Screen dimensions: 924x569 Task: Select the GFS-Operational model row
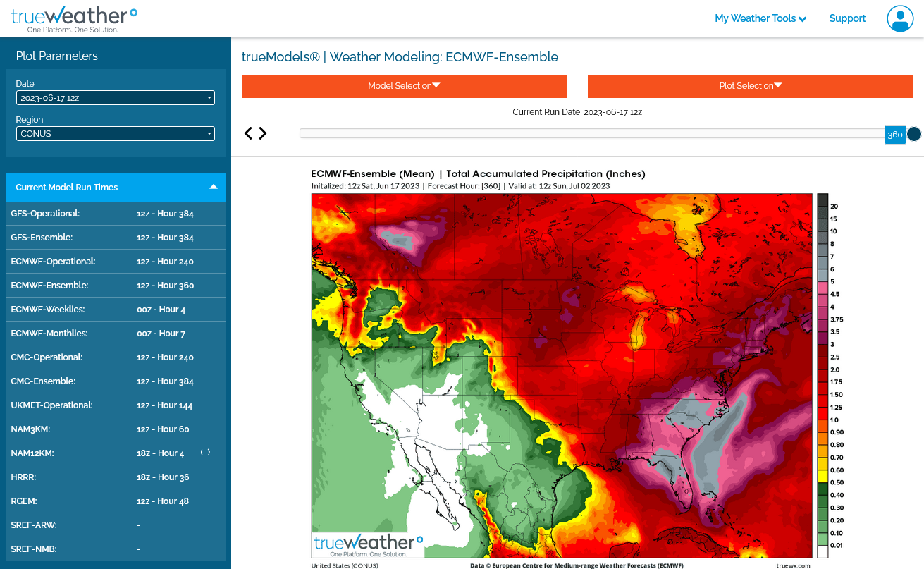click(116, 214)
